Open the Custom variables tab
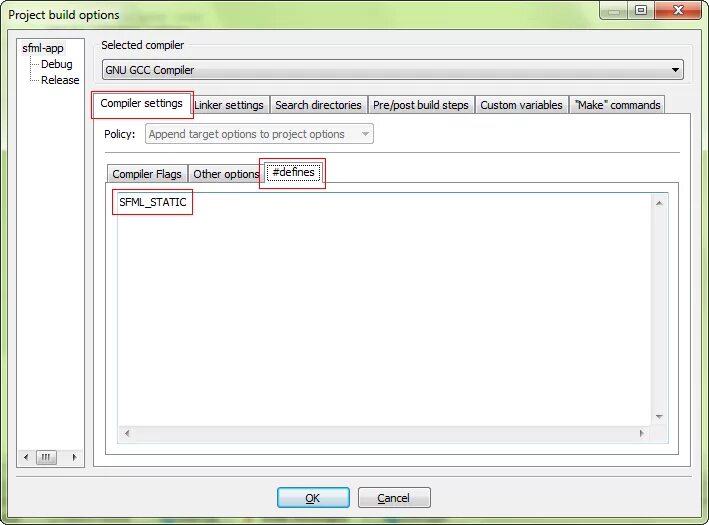The width and height of the screenshot is (709, 525). coord(521,105)
